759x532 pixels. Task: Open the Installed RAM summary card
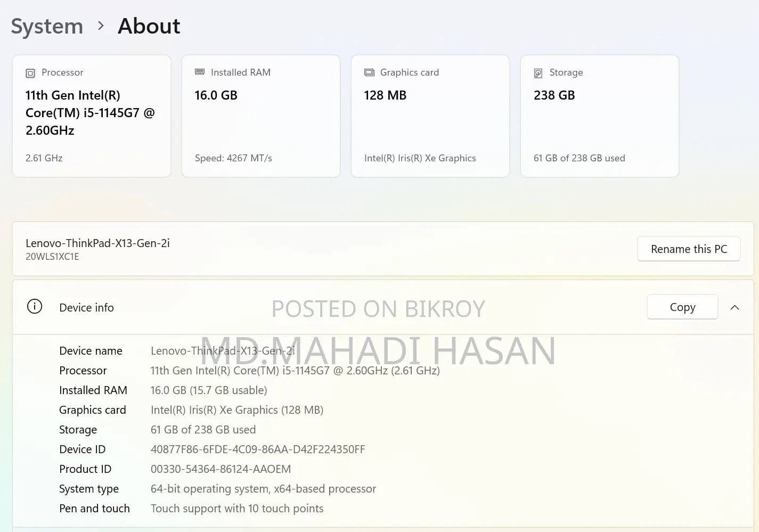[x=261, y=116]
